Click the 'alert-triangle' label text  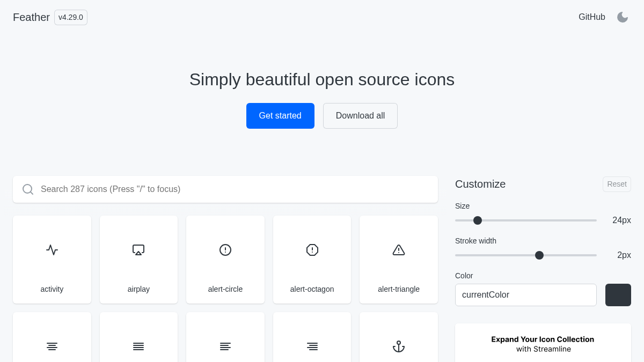coord(399,289)
